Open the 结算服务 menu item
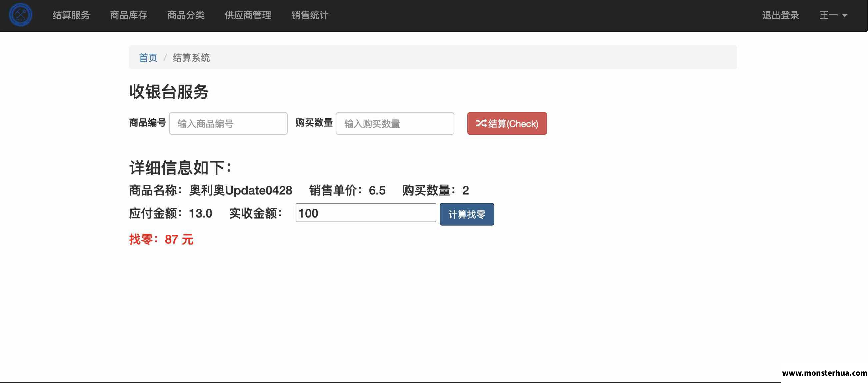868x383 pixels. pos(71,15)
